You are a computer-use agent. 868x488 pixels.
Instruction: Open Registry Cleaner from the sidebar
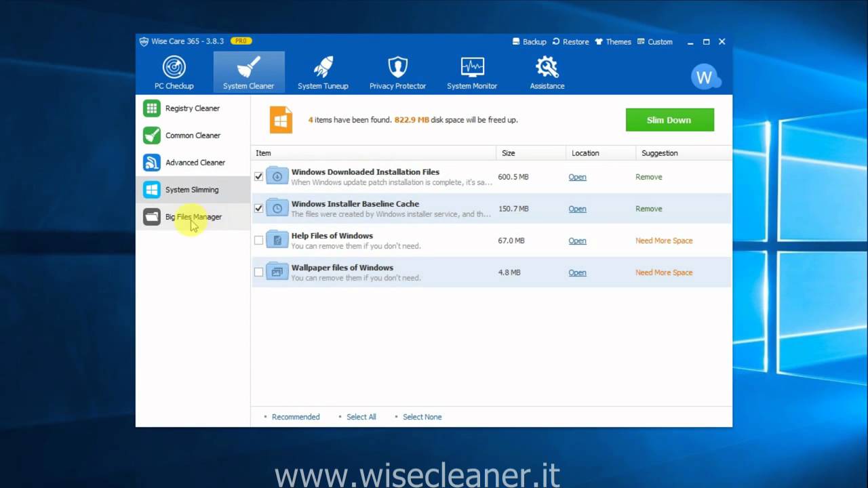pyautogui.click(x=192, y=108)
